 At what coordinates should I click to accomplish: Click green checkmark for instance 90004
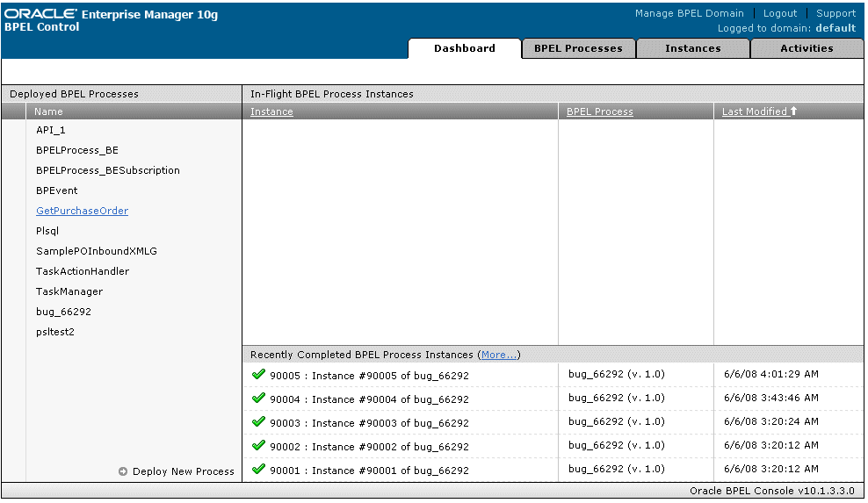click(258, 399)
